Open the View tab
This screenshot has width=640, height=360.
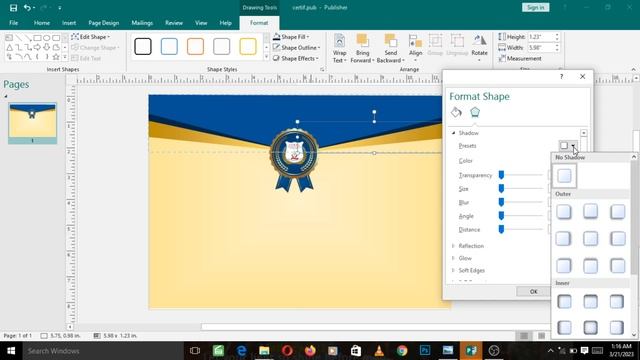pyautogui.click(x=201, y=23)
